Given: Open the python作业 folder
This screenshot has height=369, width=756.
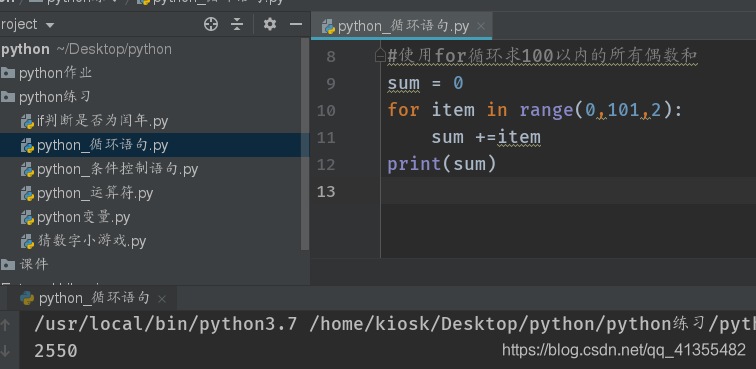Looking at the screenshot, I should pyautogui.click(x=55, y=73).
